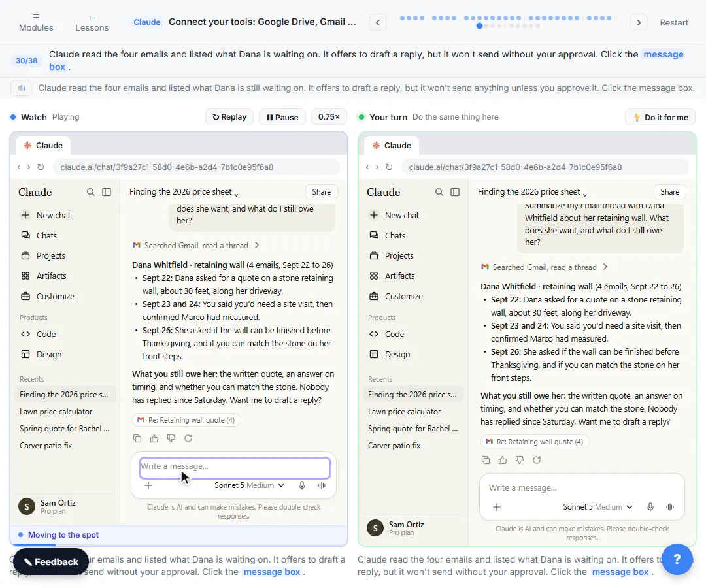Click the address bar in Your turn panel
The height and width of the screenshot is (588, 706).
pos(545,167)
